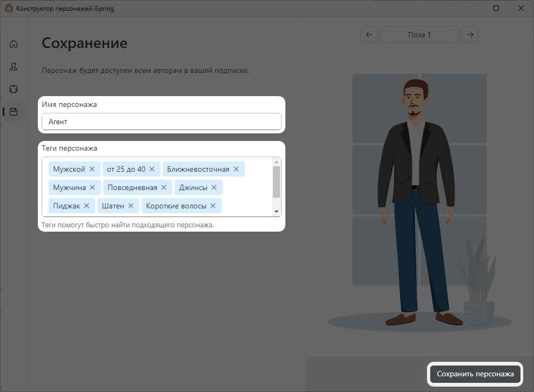Viewport: 534px width, 392px height.
Task: Delete the "Короткие волосы" tag
Action: point(212,206)
